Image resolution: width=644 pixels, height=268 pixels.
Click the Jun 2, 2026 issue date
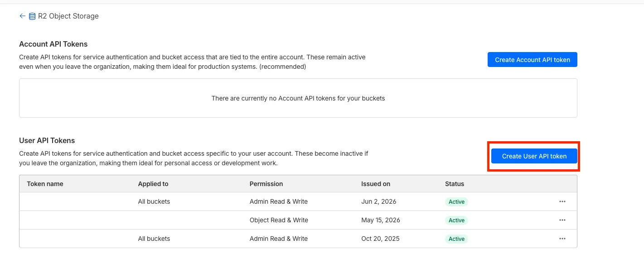378,201
